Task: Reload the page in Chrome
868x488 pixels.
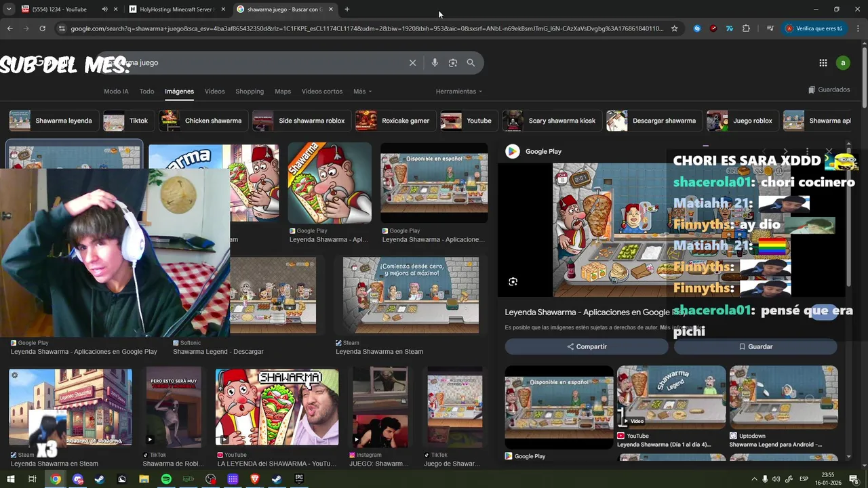Action: coord(42,28)
